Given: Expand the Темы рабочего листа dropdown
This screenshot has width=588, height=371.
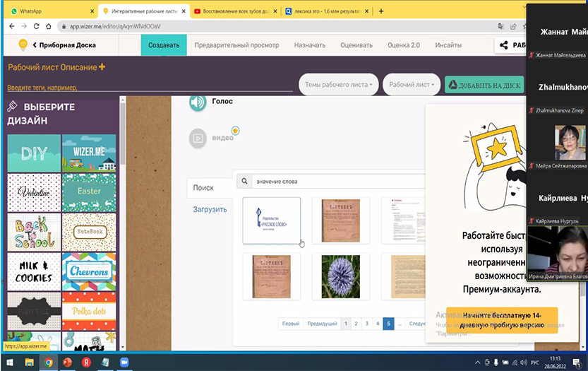Looking at the screenshot, I should (339, 85).
